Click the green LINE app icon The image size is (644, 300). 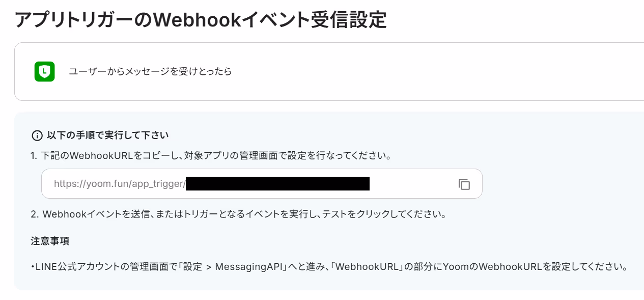[45, 71]
